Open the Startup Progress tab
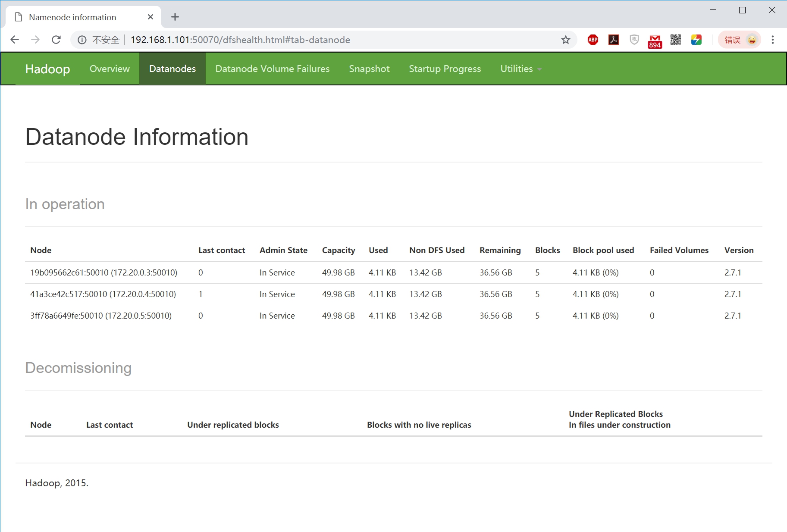This screenshot has height=532, width=787. [x=445, y=69]
